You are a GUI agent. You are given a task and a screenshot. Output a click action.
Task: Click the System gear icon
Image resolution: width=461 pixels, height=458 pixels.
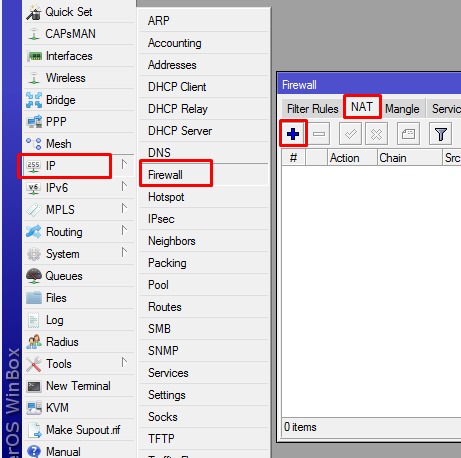[34, 254]
